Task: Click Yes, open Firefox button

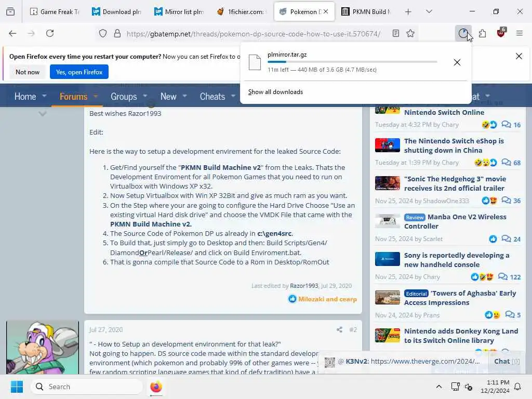Action: (x=79, y=72)
